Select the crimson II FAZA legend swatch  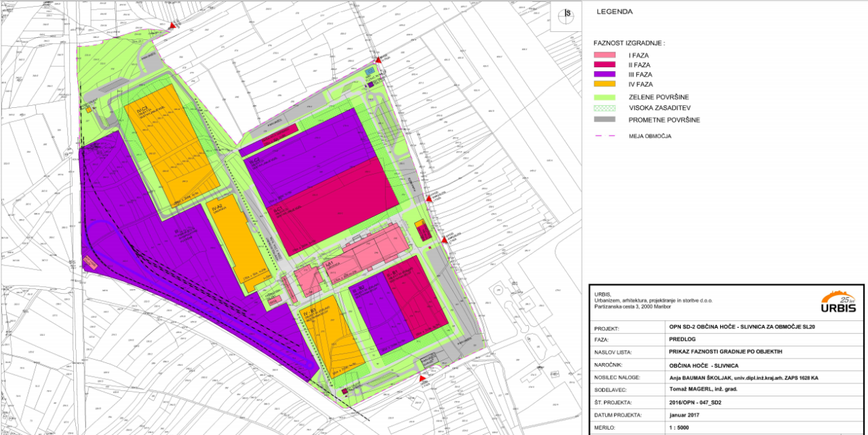(x=604, y=64)
